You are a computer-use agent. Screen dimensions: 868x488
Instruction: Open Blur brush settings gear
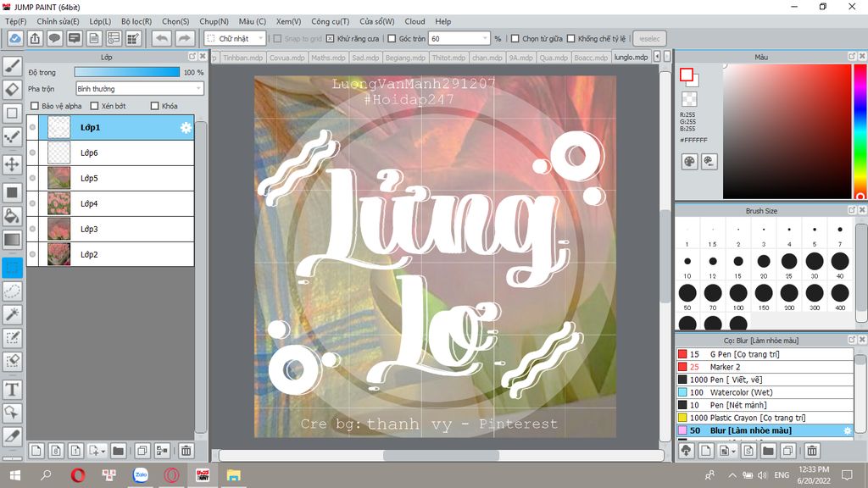(847, 430)
